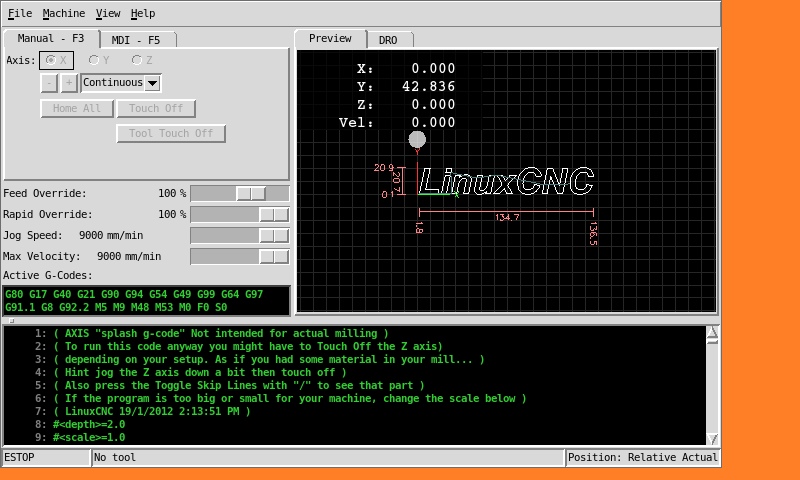This screenshot has height=480, width=800.
Task: Open the Continuous jog increment dropdown
Action: coord(121,83)
